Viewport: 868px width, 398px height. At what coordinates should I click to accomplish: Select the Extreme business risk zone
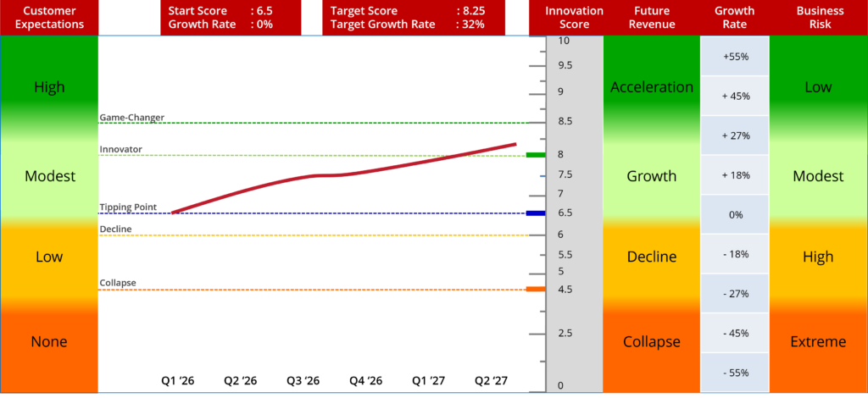[819, 342]
